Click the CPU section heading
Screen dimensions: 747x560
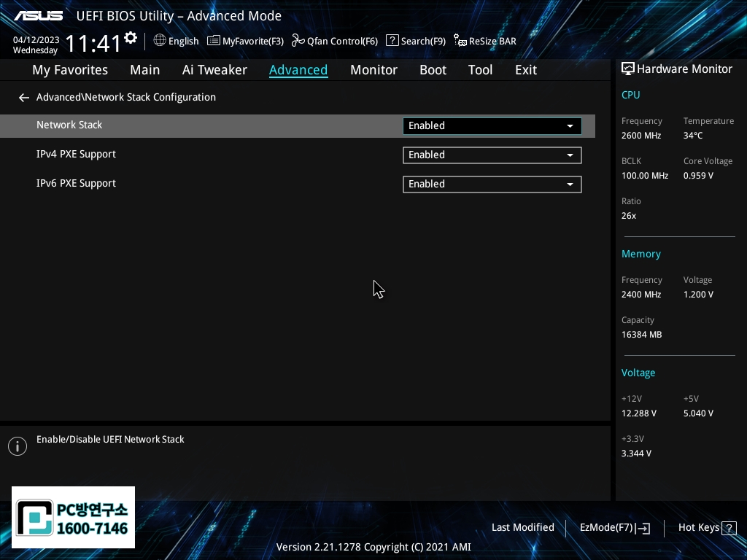point(630,95)
